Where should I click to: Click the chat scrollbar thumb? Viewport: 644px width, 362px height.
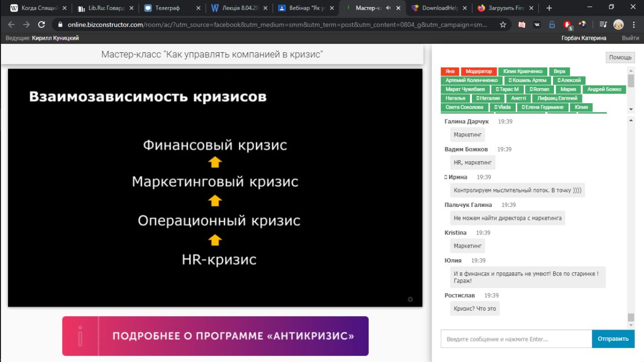coord(631,317)
